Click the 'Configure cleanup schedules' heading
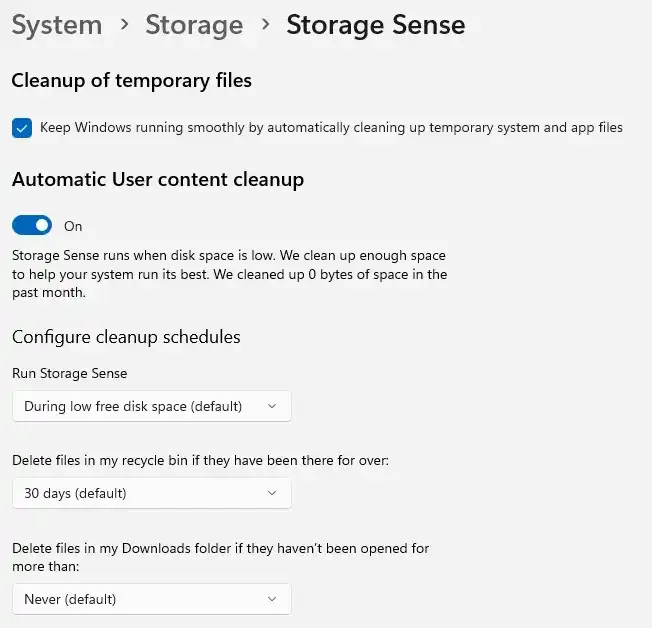Image resolution: width=652 pixels, height=628 pixels. tap(126, 337)
